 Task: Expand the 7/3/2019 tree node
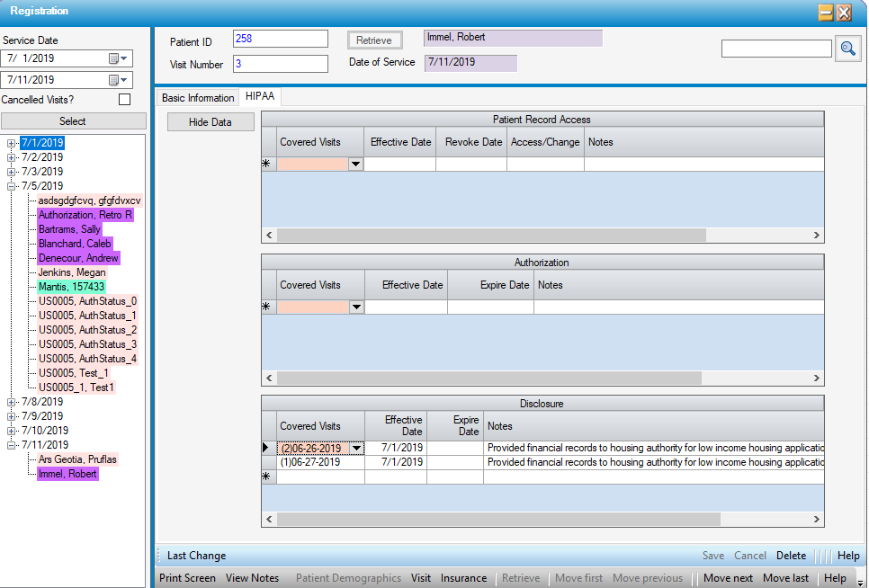[x=12, y=172]
